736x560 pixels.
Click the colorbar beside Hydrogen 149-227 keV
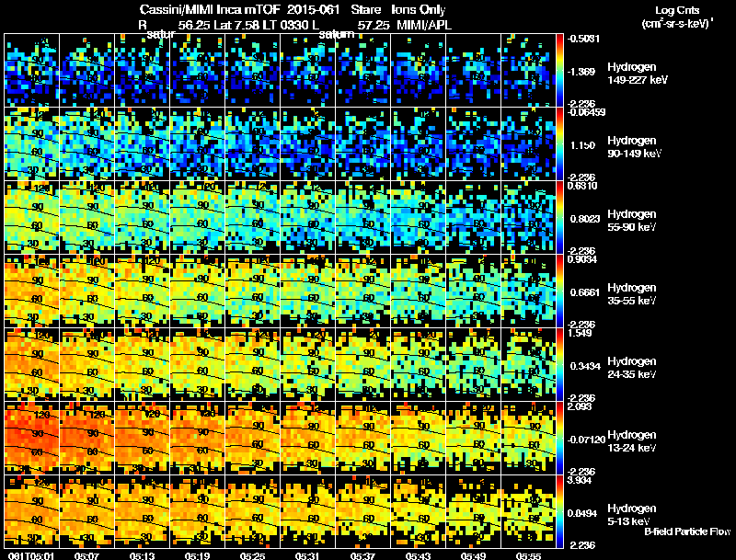[x=559, y=71]
